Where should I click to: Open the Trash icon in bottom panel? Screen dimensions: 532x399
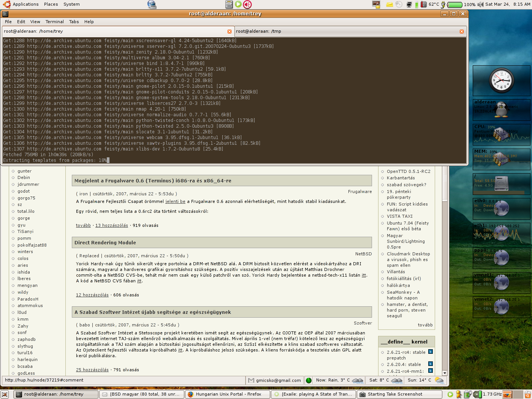point(527,394)
